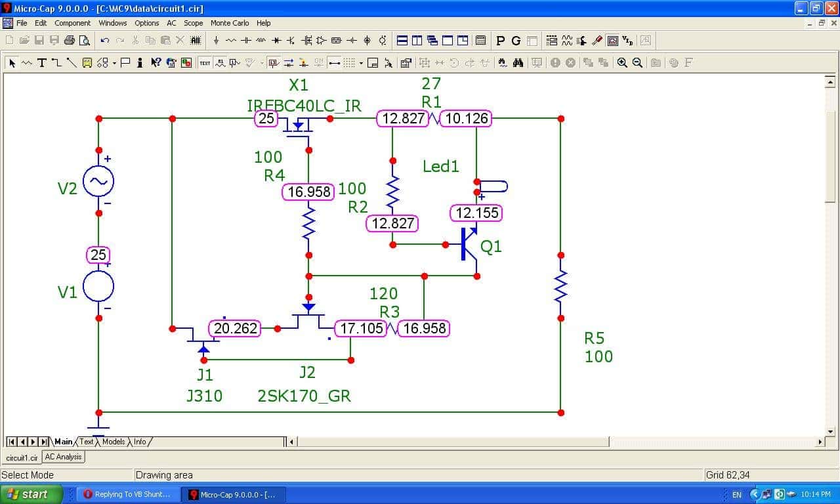Open the Monte Carlo menu
The image size is (840, 504).
point(230,23)
